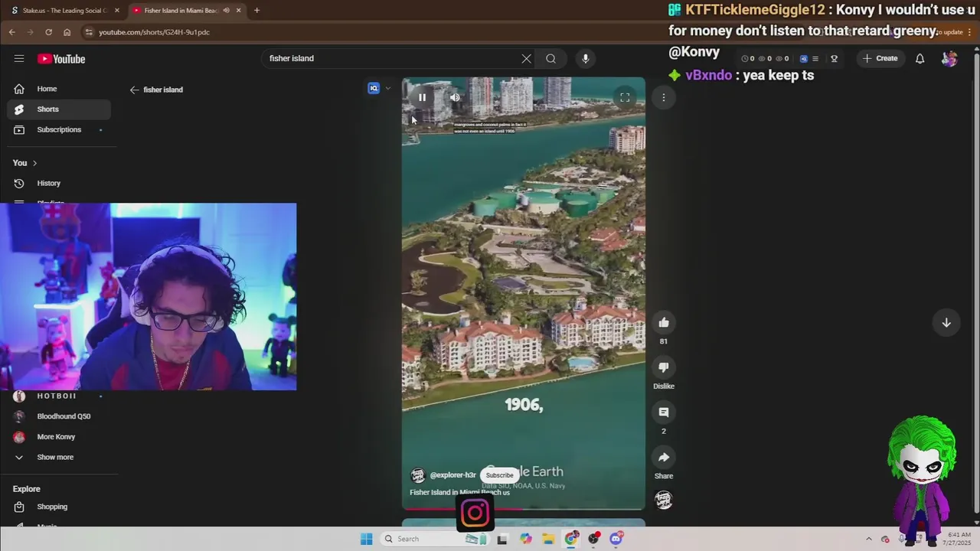Open the @explorer-h3r channel avatar
This screenshot has height=551, width=980.
click(x=417, y=475)
